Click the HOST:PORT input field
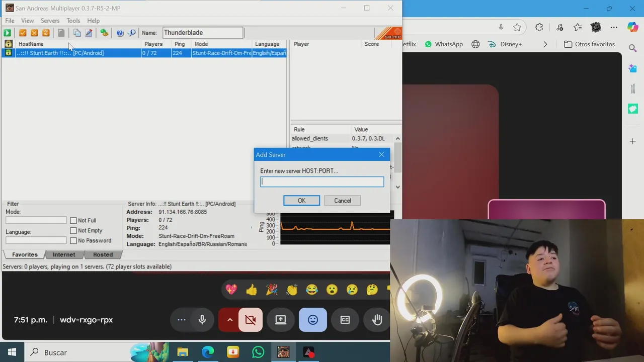Image resolution: width=644 pixels, height=362 pixels. [322, 182]
